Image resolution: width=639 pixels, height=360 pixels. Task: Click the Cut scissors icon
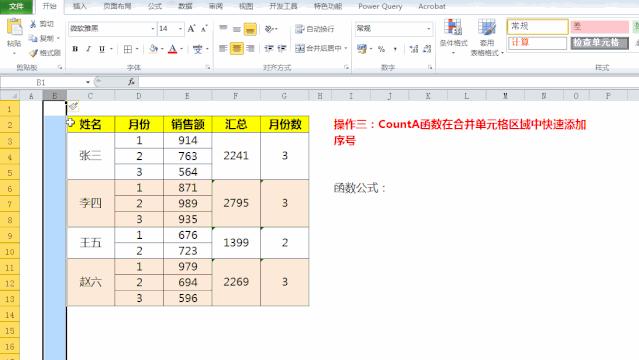(33, 24)
